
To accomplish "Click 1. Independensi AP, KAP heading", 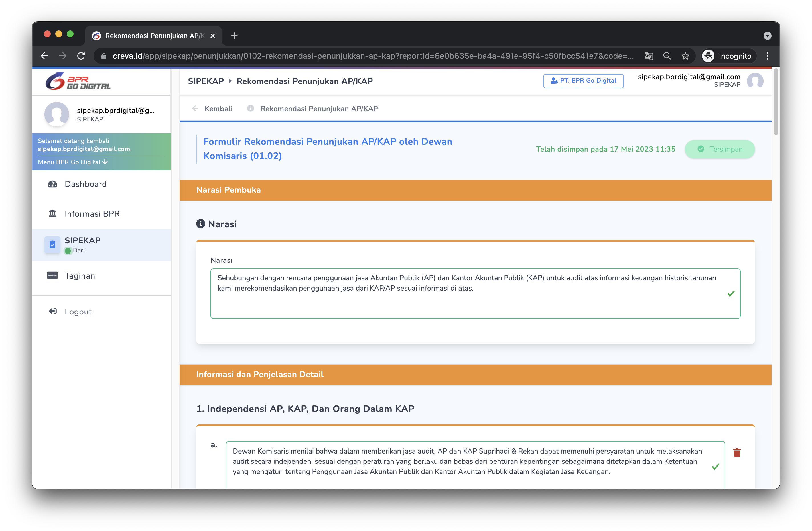I will (305, 409).
